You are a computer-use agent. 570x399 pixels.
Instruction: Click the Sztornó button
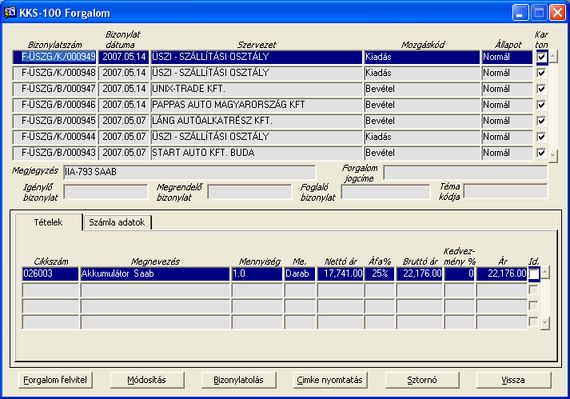[x=422, y=380]
